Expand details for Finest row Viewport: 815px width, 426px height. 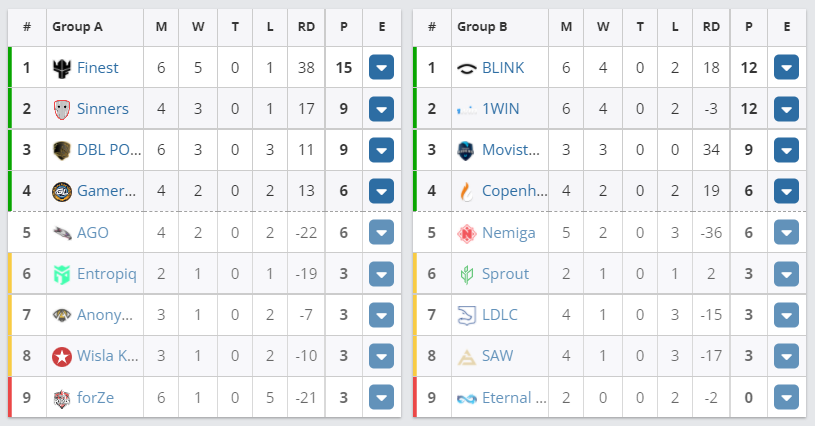click(382, 68)
